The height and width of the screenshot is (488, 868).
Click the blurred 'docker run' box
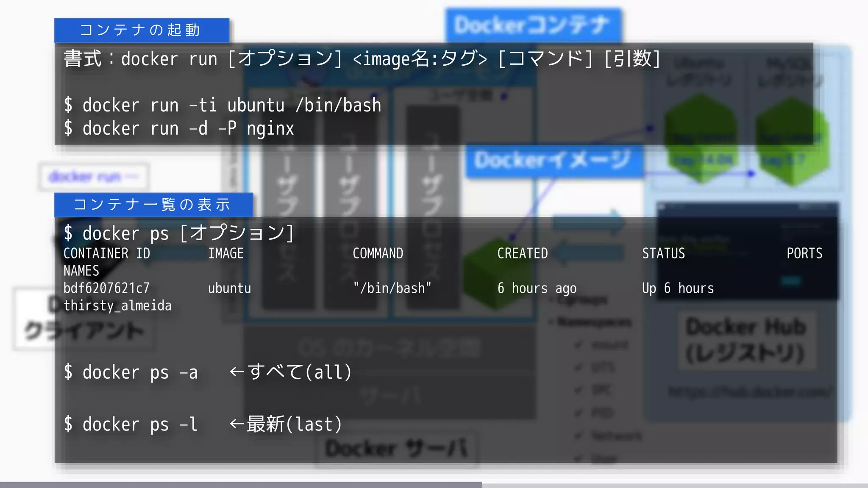[x=94, y=177]
